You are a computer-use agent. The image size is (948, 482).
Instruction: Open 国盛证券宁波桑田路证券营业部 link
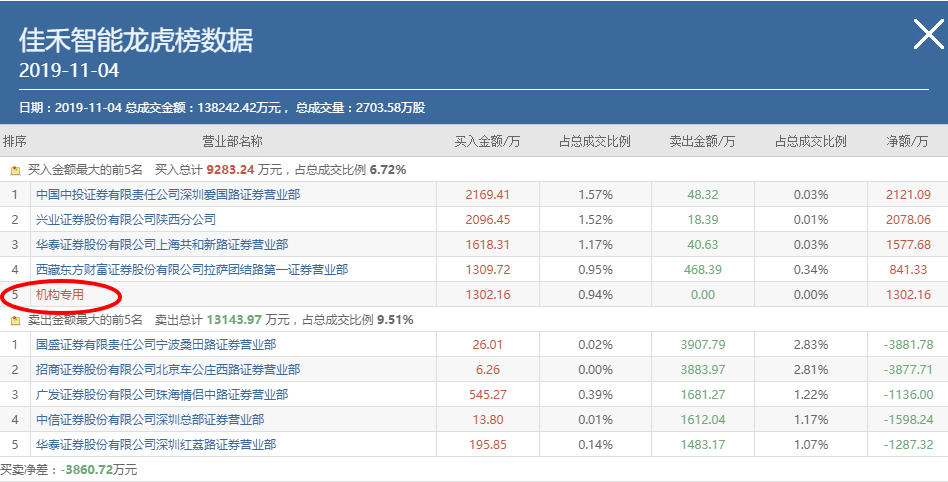[156, 345]
